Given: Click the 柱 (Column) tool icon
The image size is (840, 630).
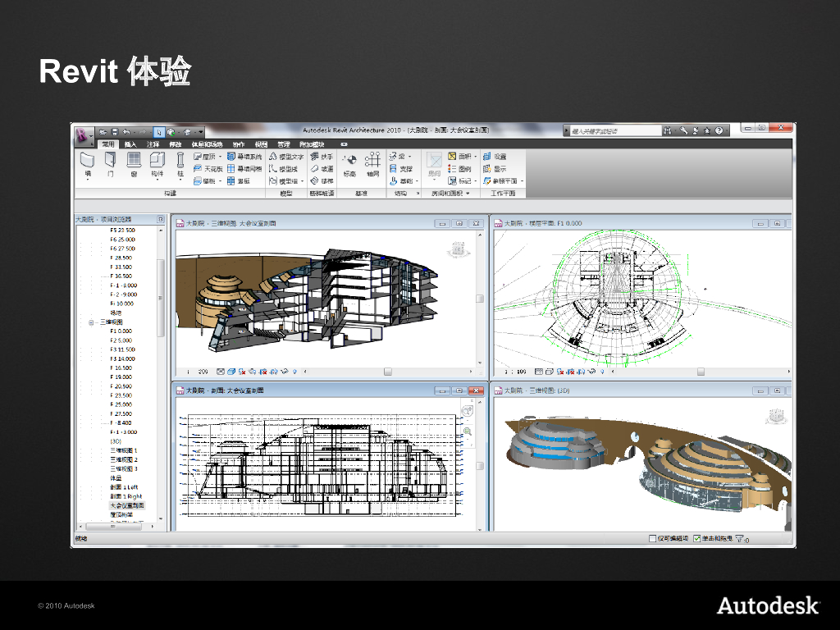Looking at the screenshot, I should coord(180,162).
